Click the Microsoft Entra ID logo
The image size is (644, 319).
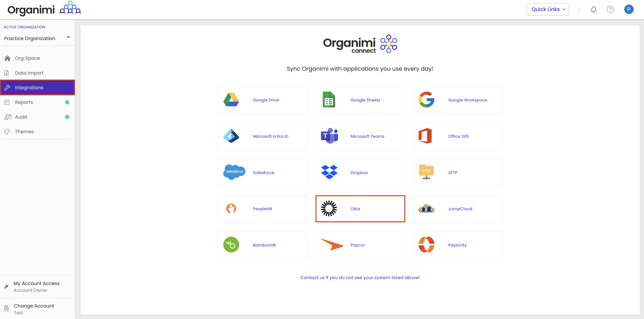pyautogui.click(x=231, y=136)
